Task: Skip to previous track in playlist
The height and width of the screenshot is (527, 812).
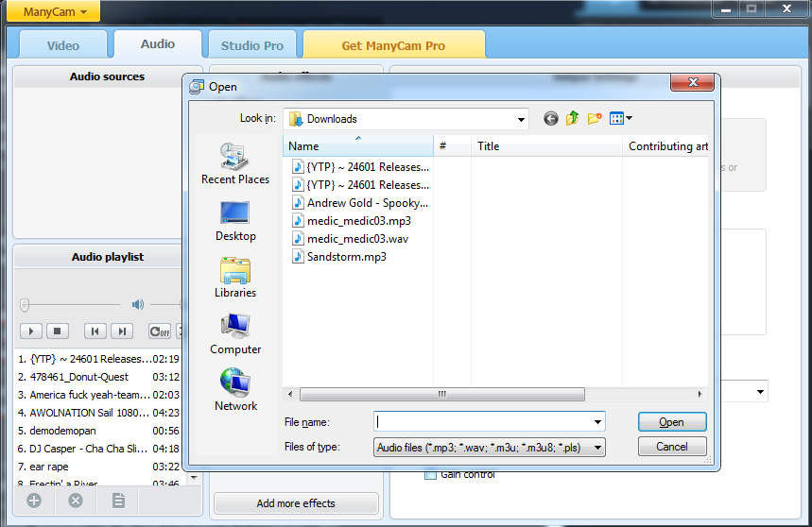Action: pyautogui.click(x=95, y=331)
